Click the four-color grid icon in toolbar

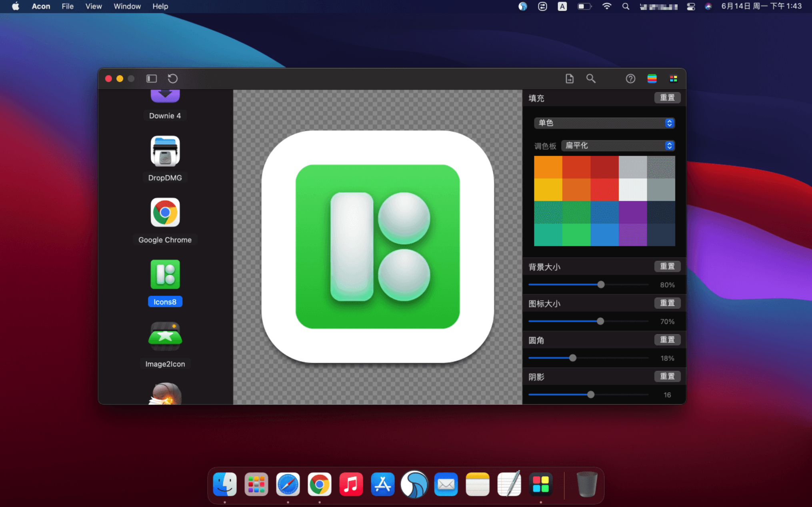673,78
